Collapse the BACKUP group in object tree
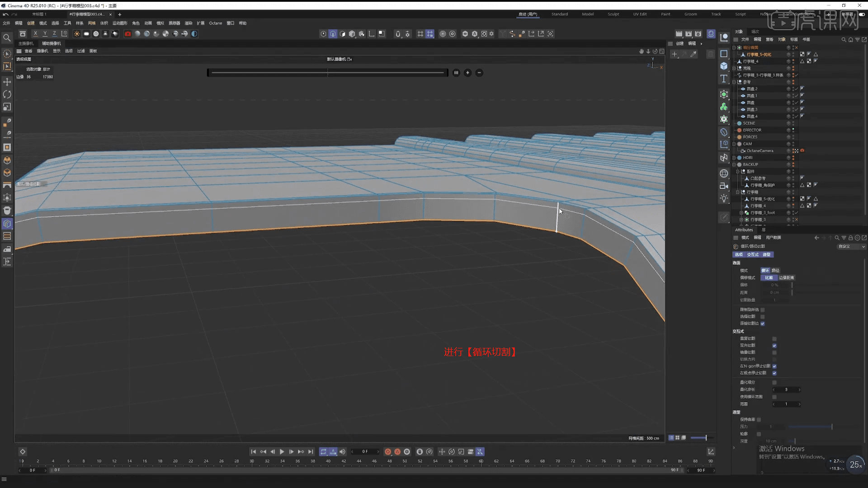The width and height of the screenshot is (868, 488). click(x=734, y=164)
